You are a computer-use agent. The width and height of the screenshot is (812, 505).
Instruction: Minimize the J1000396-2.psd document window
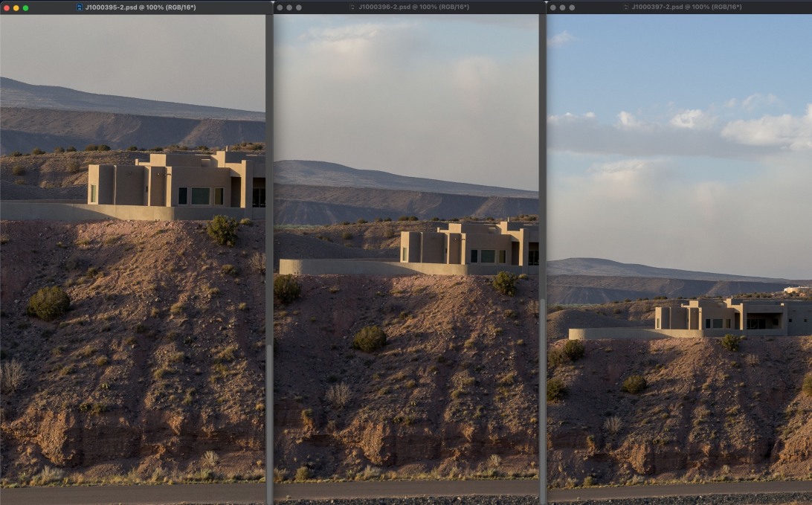tap(289, 7)
